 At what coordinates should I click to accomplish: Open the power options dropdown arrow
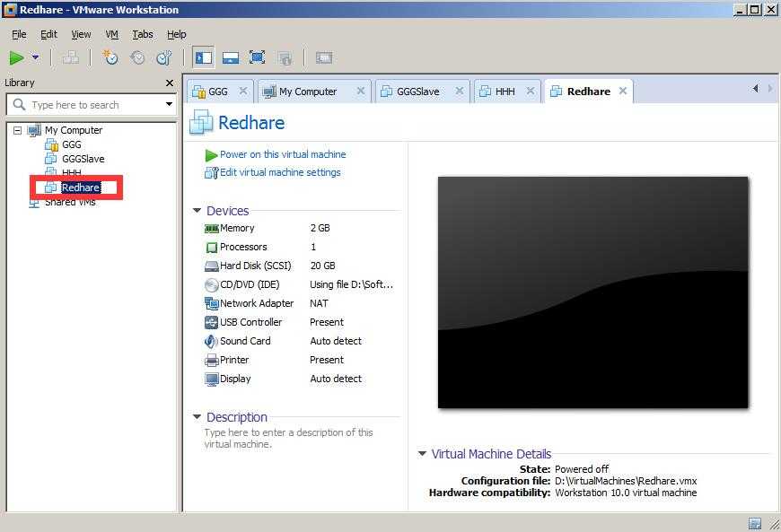click(x=35, y=57)
